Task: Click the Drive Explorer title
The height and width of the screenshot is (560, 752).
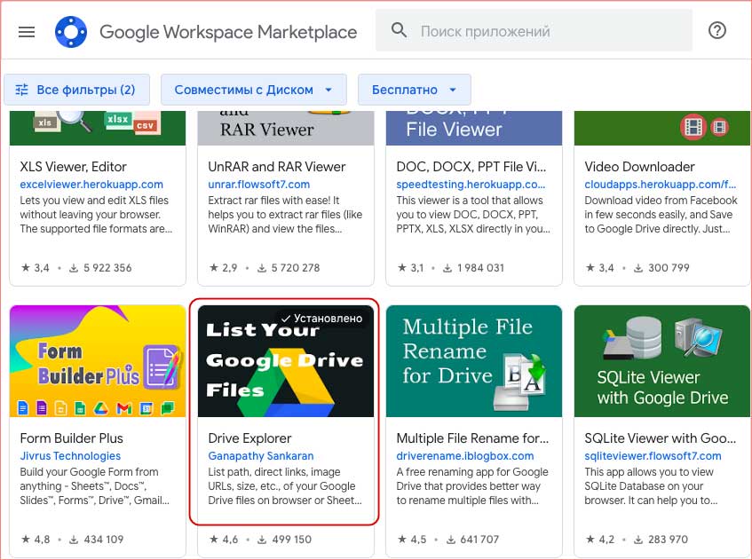Action: pyautogui.click(x=249, y=438)
